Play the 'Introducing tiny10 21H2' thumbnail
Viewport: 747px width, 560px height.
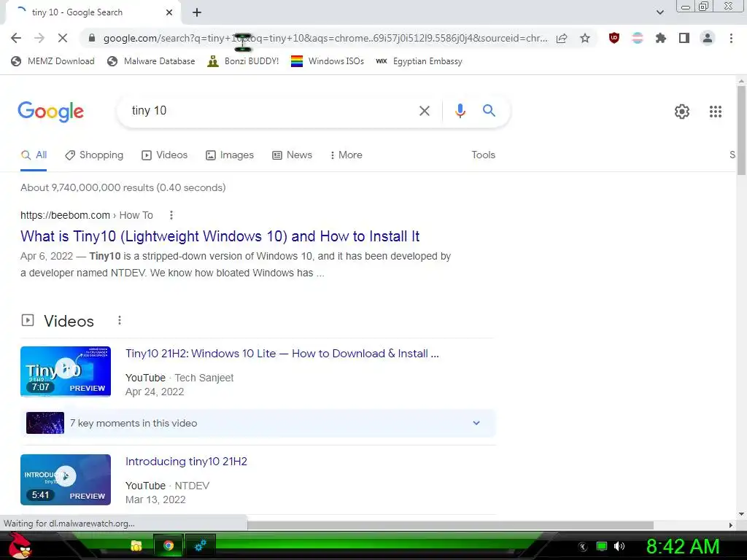pos(66,480)
